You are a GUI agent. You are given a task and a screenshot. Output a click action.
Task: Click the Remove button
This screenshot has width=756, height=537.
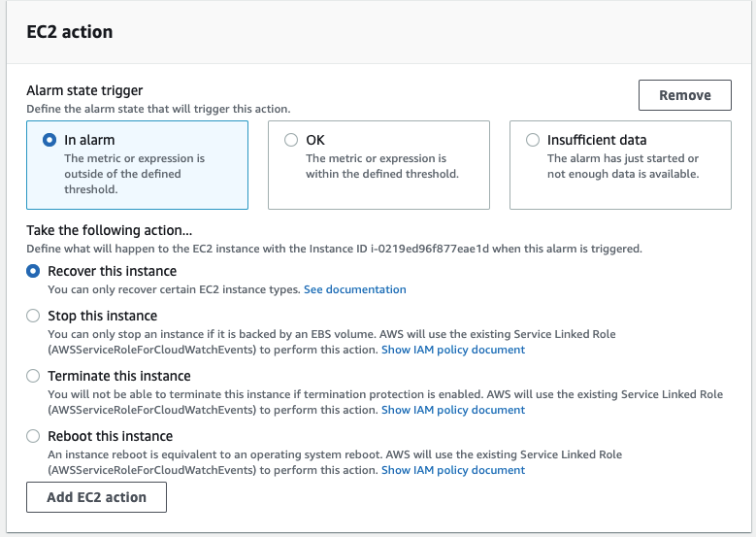(x=684, y=95)
